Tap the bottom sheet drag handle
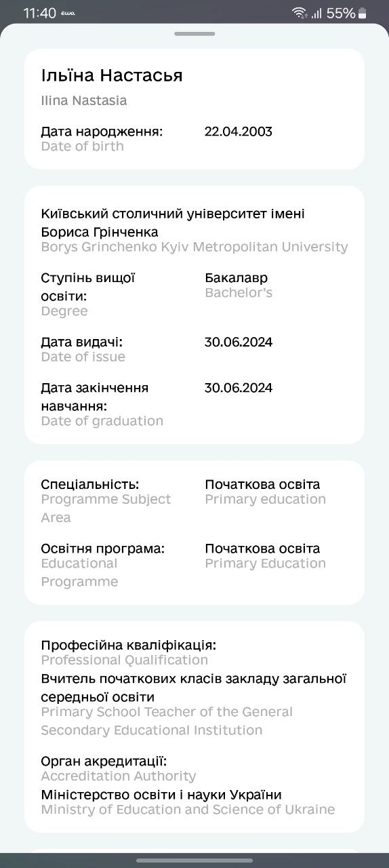The width and height of the screenshot is (389, 868). click(194, 33)
